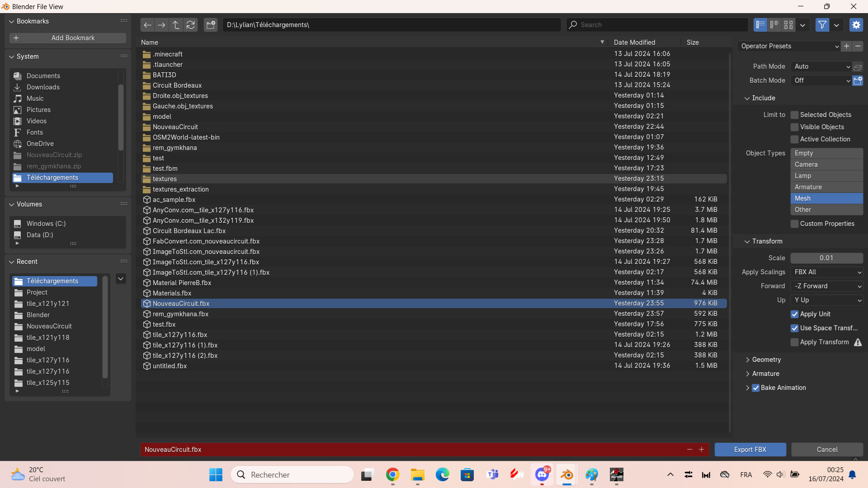Image resolution: width=868 pixels, height=488 pixels.
Task: Select Empty object type
Action: (x=826, y=153)
